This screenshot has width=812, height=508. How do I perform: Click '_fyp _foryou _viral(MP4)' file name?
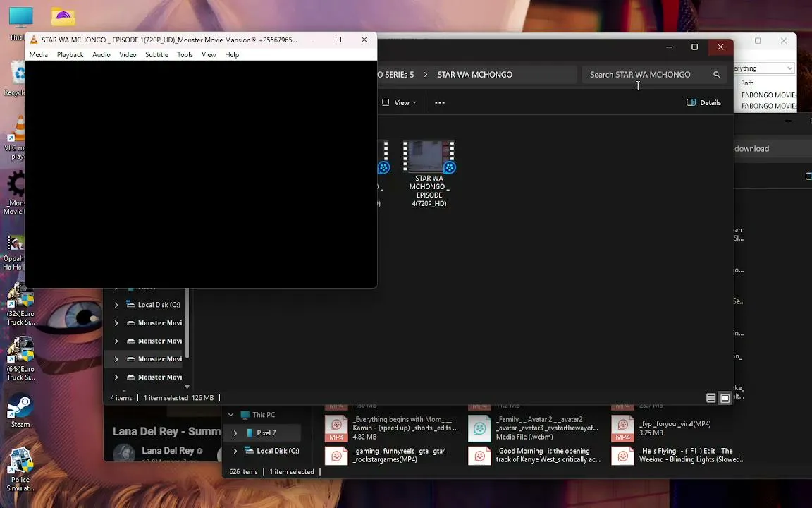point(675,424)
